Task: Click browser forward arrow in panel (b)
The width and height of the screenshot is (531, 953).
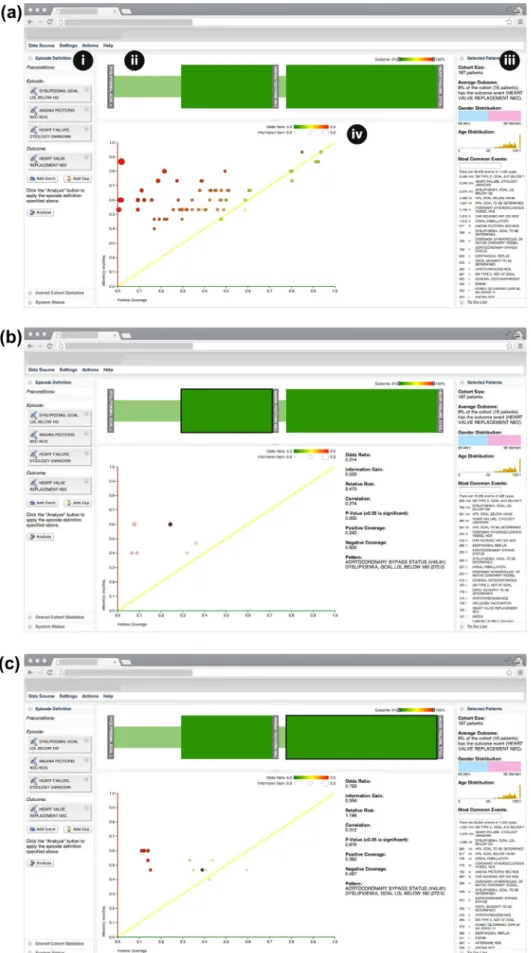Action: [x=39, y=345]
